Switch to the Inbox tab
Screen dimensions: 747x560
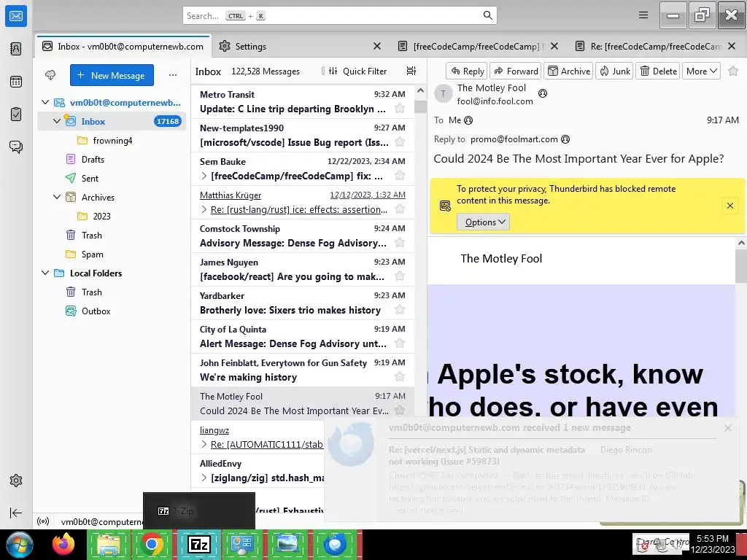pyautogui.click(x=123, y=46)
